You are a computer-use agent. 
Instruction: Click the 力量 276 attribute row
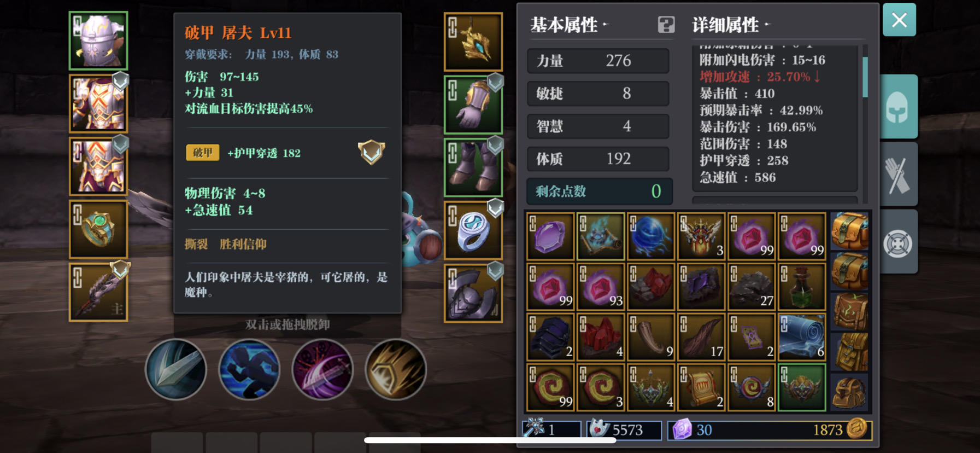[x=598, y=61]
